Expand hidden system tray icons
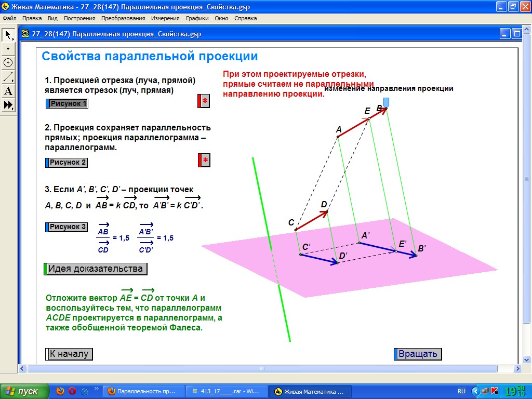532x399 pixels. click(x=475, y=391)
